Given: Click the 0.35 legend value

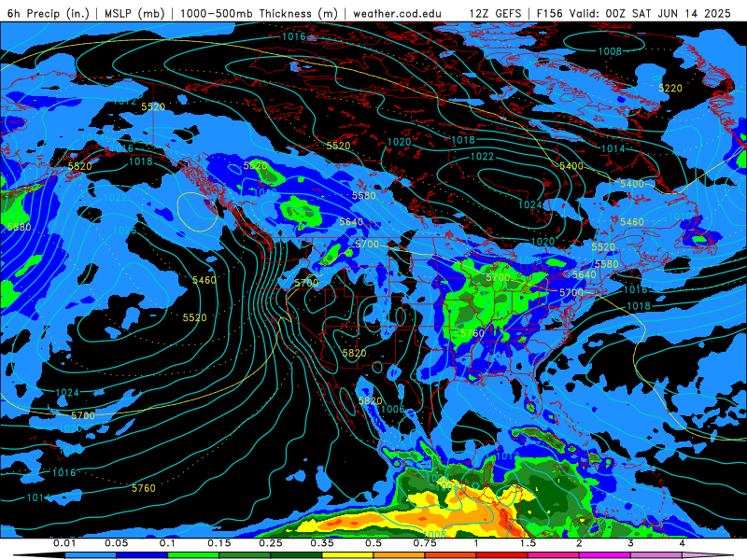Looking at the screenshot, I should [322, 543].
